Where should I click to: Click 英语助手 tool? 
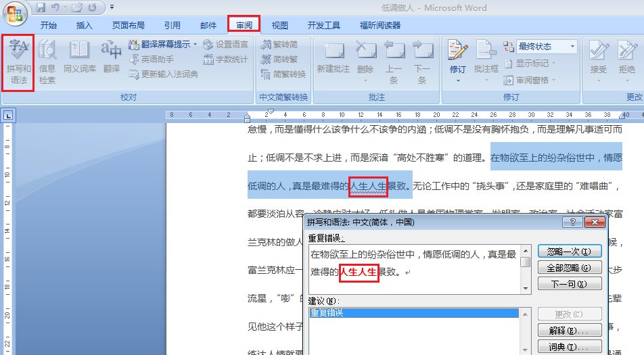point(151,60)
